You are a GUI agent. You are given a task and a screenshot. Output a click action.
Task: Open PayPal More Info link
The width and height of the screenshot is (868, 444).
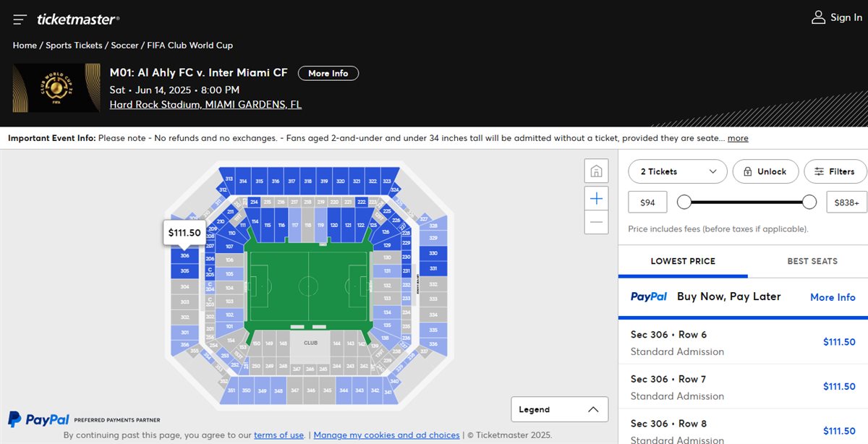833,297
